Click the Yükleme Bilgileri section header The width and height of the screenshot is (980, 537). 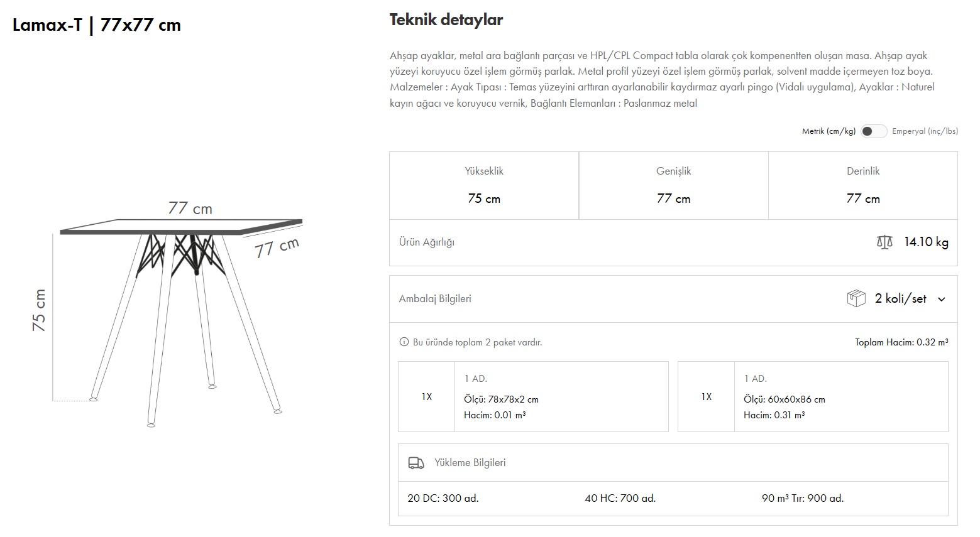click(470, 463)
